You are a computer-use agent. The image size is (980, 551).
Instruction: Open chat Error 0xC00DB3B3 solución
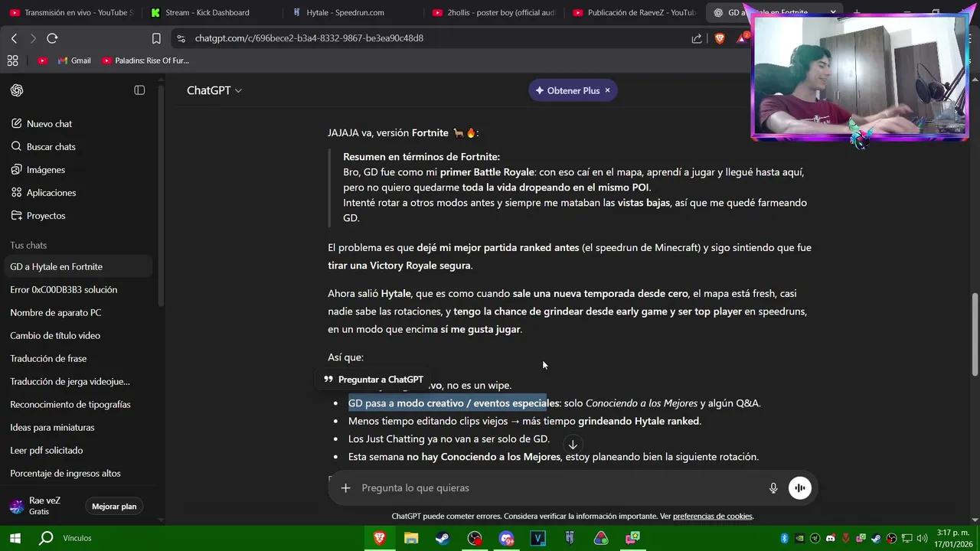[x=77, y=290]
